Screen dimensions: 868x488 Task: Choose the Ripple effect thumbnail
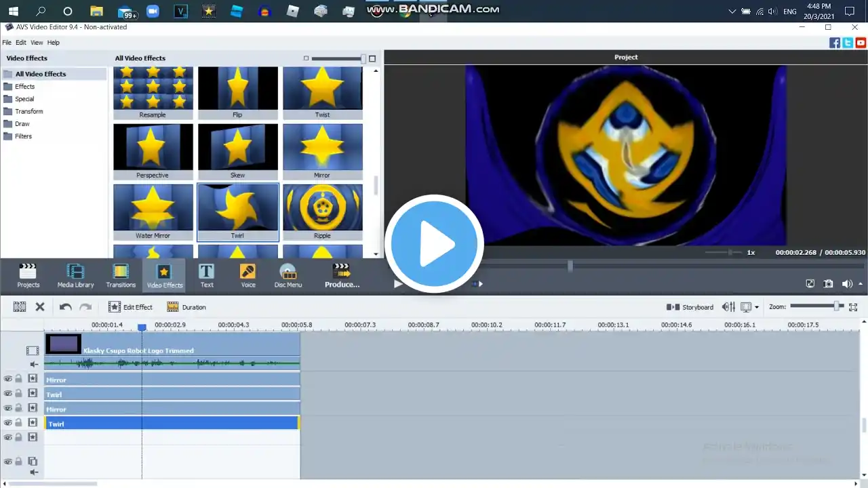coord(322,212)
